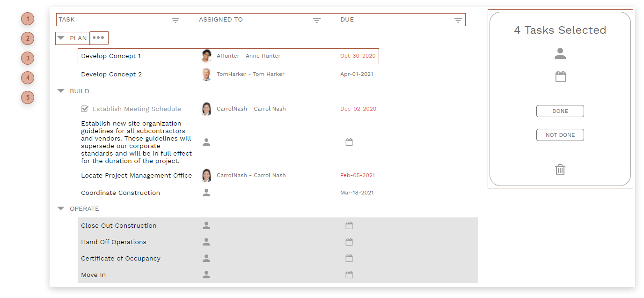Image resolution: width=644 pixels, height=298 pixels.
Task: Click Carrol Nash's avatar on Locate Project Management Office
Action: tap(206, 175)
